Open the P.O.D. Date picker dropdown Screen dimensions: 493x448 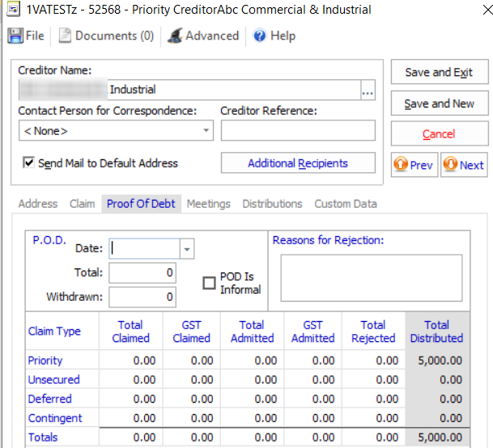point(189,249)
